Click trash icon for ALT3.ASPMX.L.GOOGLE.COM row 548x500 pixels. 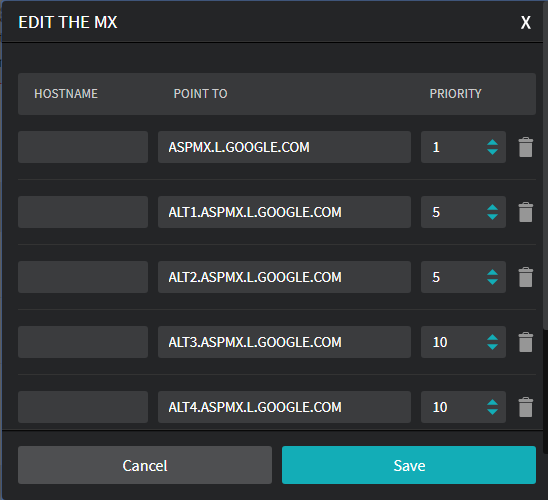(526, 342)
